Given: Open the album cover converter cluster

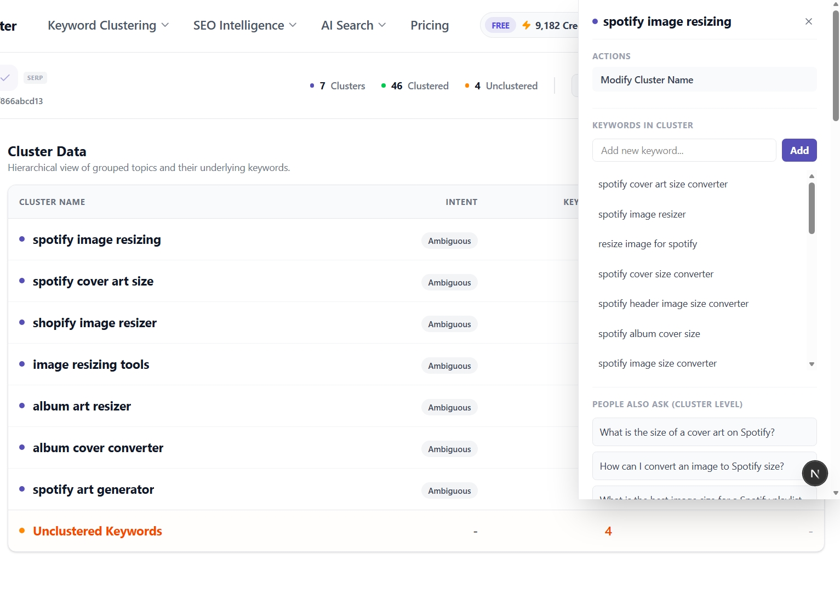Looking at the screenshot, I should pyautogui.click(x=293, y=448).
